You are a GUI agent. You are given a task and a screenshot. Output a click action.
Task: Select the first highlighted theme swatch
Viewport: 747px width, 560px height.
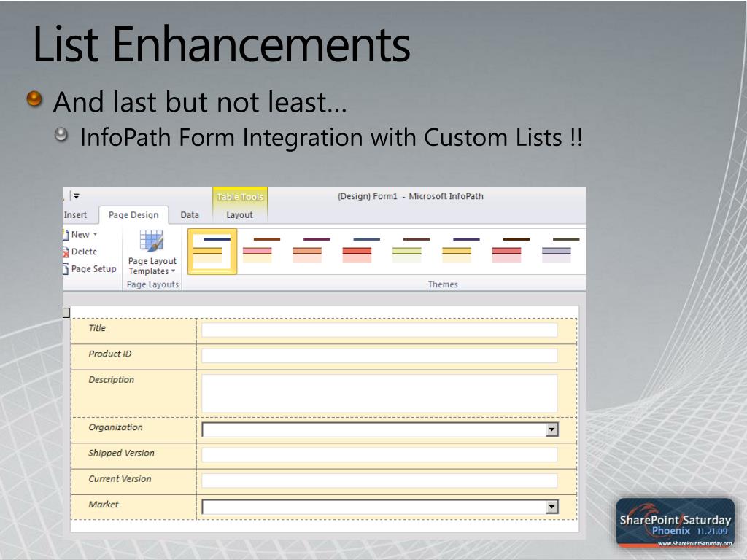(x=212, y=252)
